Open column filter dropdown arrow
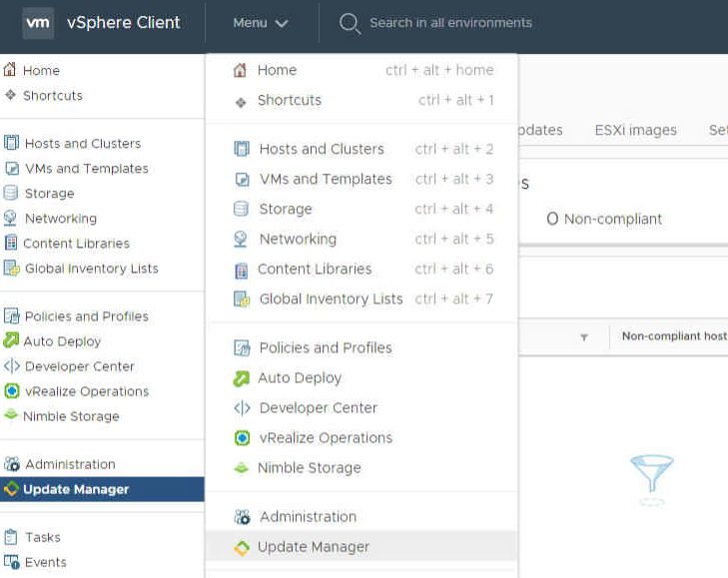 point(584,337)
